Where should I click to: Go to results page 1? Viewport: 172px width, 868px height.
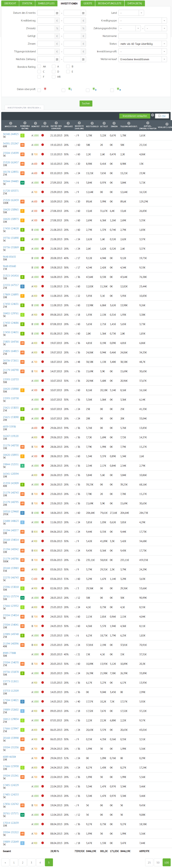tap(14, 863)
